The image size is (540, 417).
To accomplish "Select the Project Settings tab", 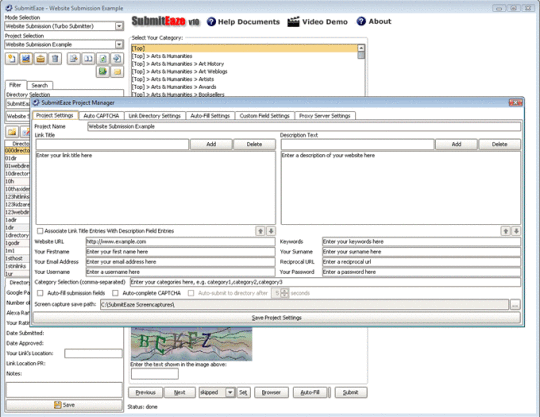I will [x=55, y=115].
